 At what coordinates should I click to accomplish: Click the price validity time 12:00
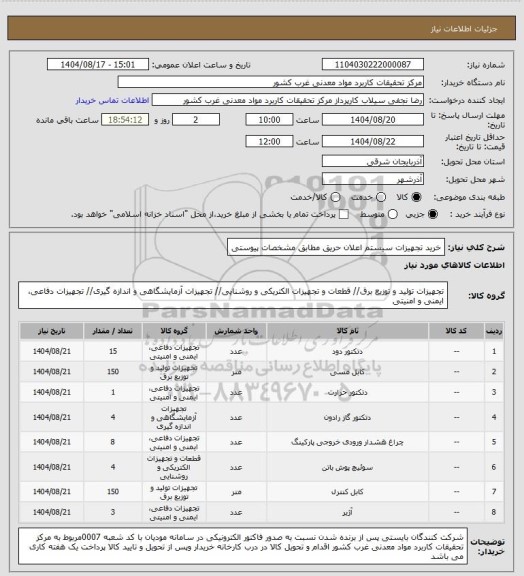pyautogui.click(x=269, y=141)
